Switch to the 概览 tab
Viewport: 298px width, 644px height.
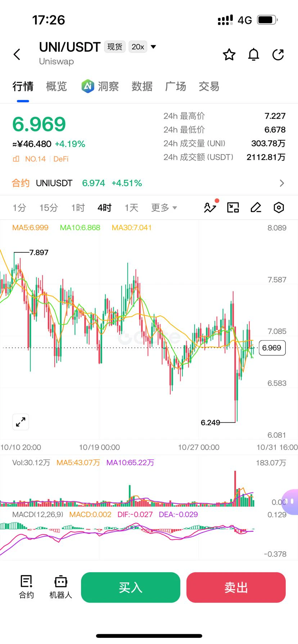click(57, 86)
